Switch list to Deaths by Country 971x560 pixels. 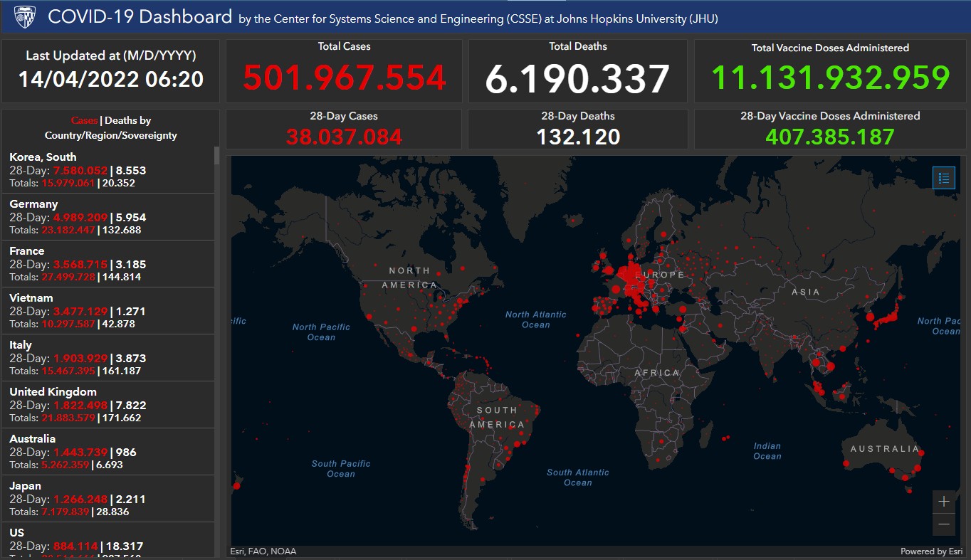128,121
